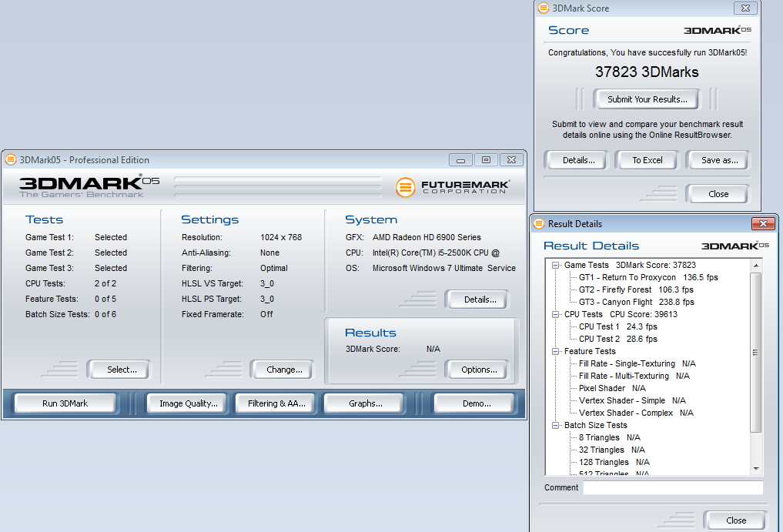This screenshot has width=783, height=532.
Task: Maximize the 3DMark05 main window
Action: click(486, 160)
